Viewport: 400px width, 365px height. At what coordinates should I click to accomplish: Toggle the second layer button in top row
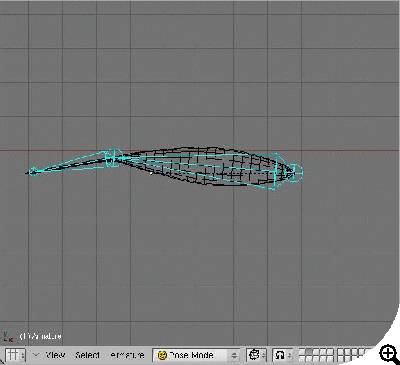pyautogui.click(x=309, y=352)
